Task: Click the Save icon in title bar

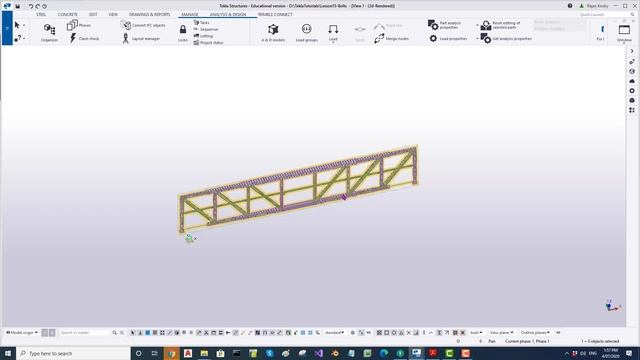Action: point(18,6)
